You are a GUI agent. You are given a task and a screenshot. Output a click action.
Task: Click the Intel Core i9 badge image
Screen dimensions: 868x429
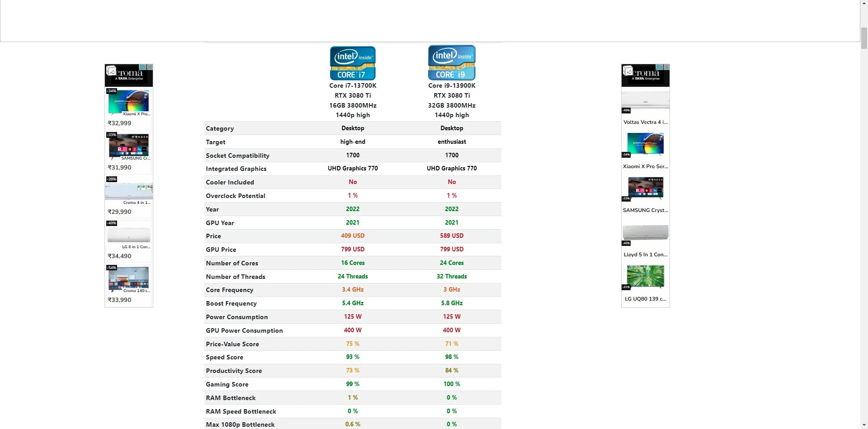point(452,62)
